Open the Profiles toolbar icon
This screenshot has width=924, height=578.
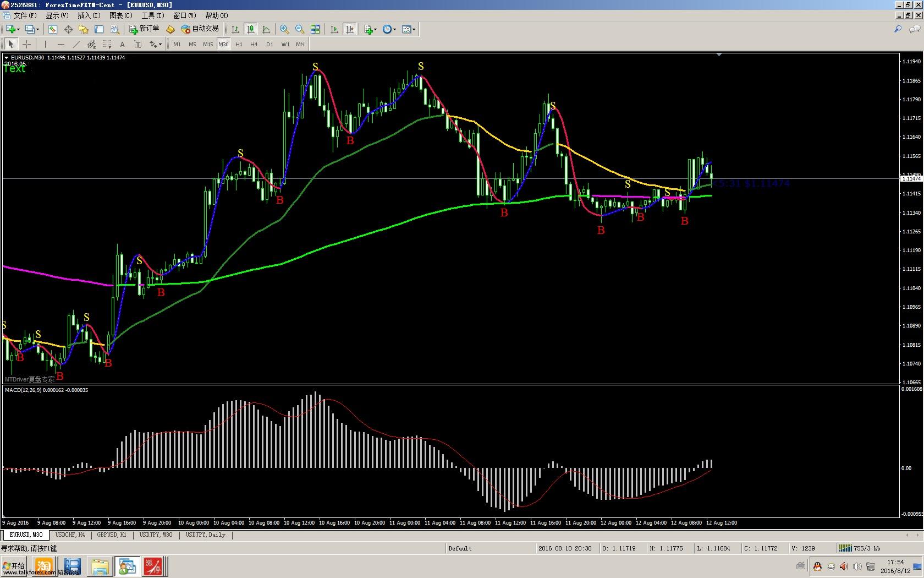tap(29, 29)
